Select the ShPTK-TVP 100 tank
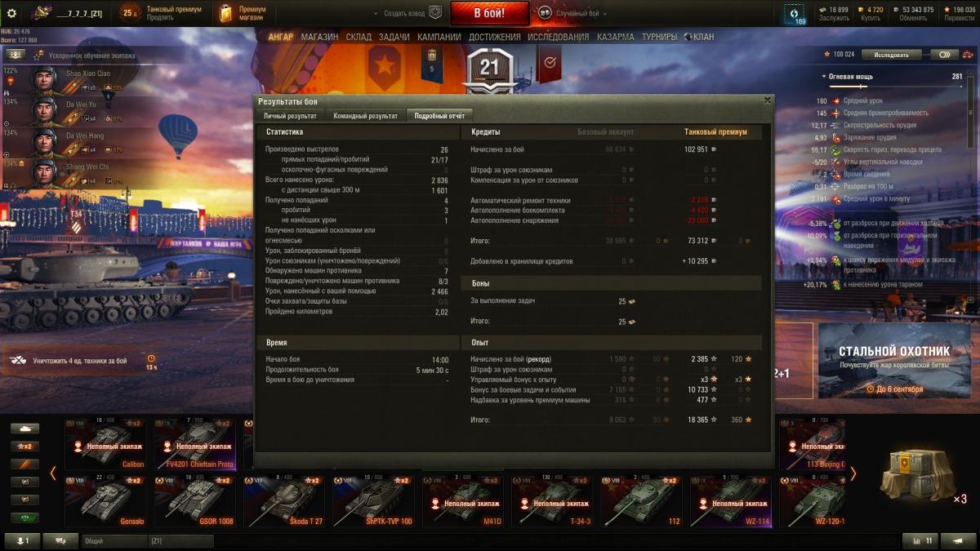 click(373, 501)
